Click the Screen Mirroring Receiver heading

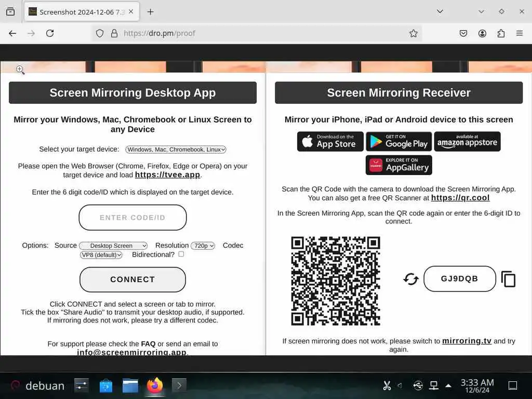[398, 92]
